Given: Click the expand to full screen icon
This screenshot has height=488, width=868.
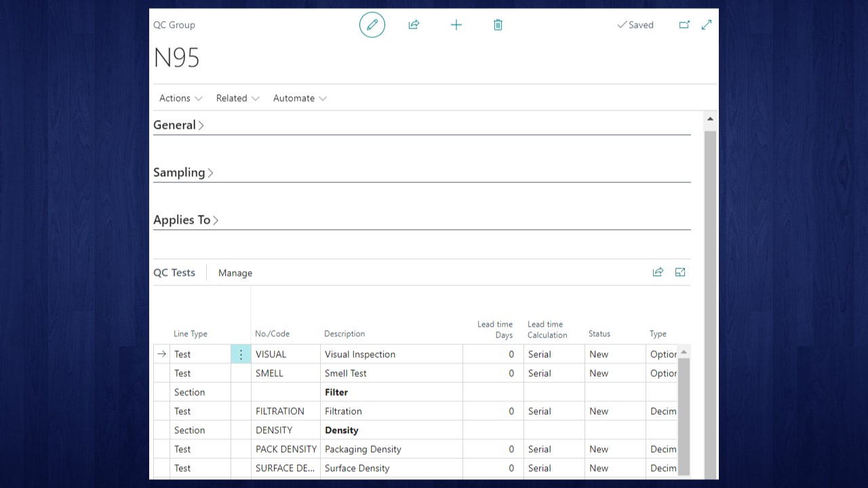Looking at the screenshot, I should point(707,25).
